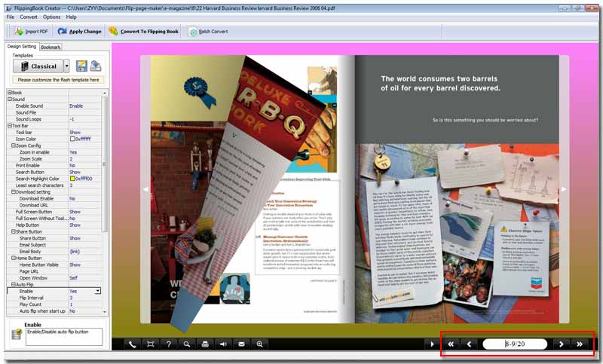
Task: Click the Help Button 'Show' value
Action: pyautogui.click(x=75, y=225)
